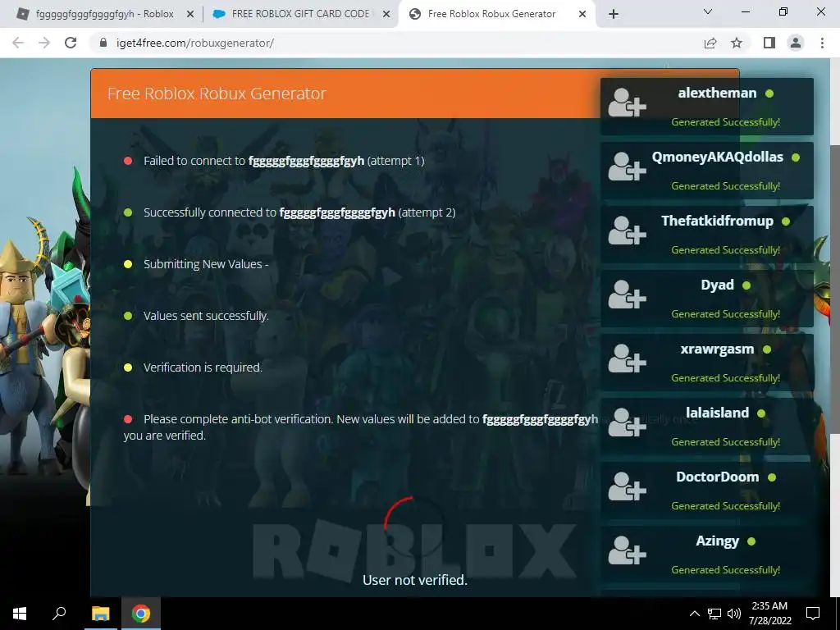Go forward to the next page
This screenshot has height=630, width=840.
44,43
